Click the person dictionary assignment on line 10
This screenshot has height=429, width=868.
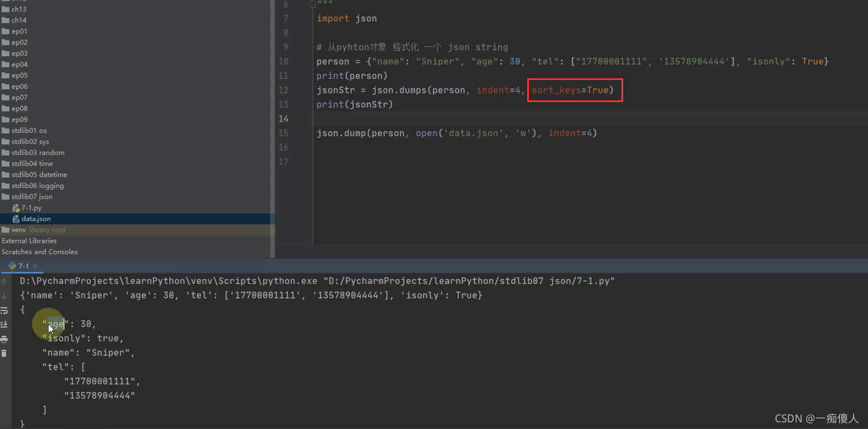pyautogui.click(x=572, y=62)
